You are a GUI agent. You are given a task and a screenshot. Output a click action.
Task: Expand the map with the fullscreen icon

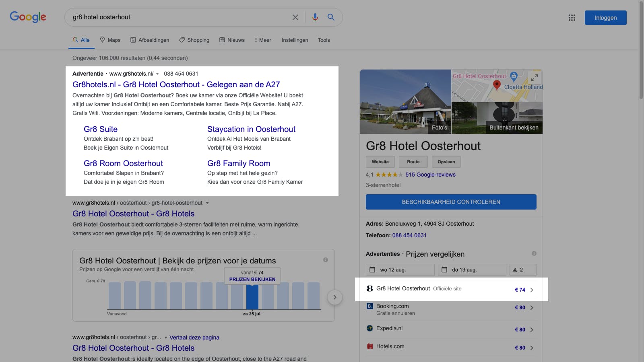535,77
